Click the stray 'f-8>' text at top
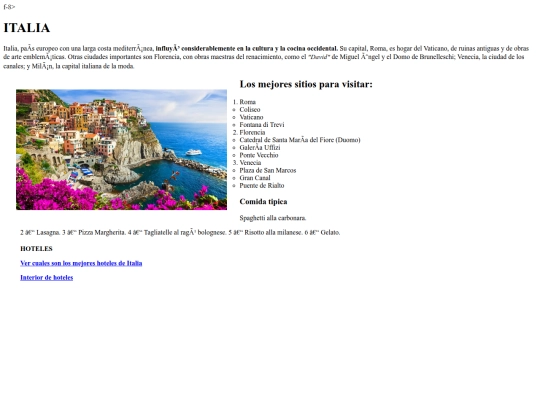Image resolution: width=540 pixels, height=405 pixels. pos(9,7)
